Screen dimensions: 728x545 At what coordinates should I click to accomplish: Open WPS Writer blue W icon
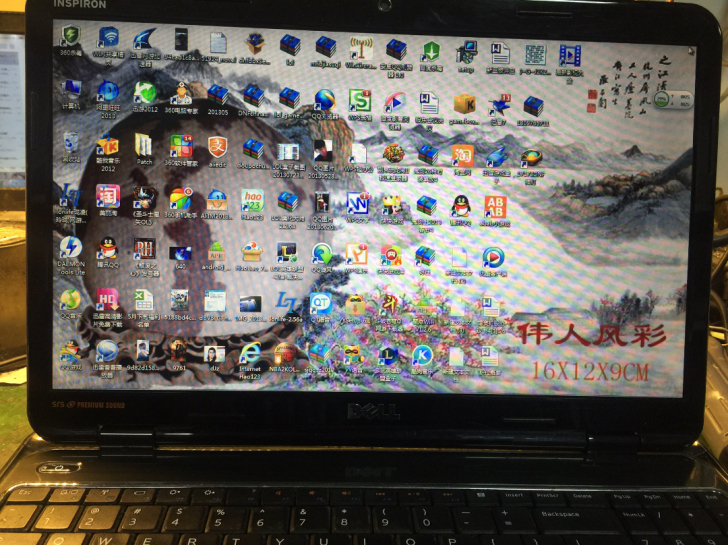pyautogui.click(x=358, y=205)
